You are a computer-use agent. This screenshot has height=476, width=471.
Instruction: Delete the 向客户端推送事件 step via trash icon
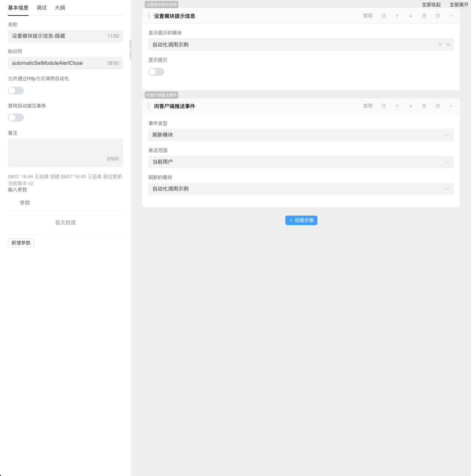(x=424, y=106)
